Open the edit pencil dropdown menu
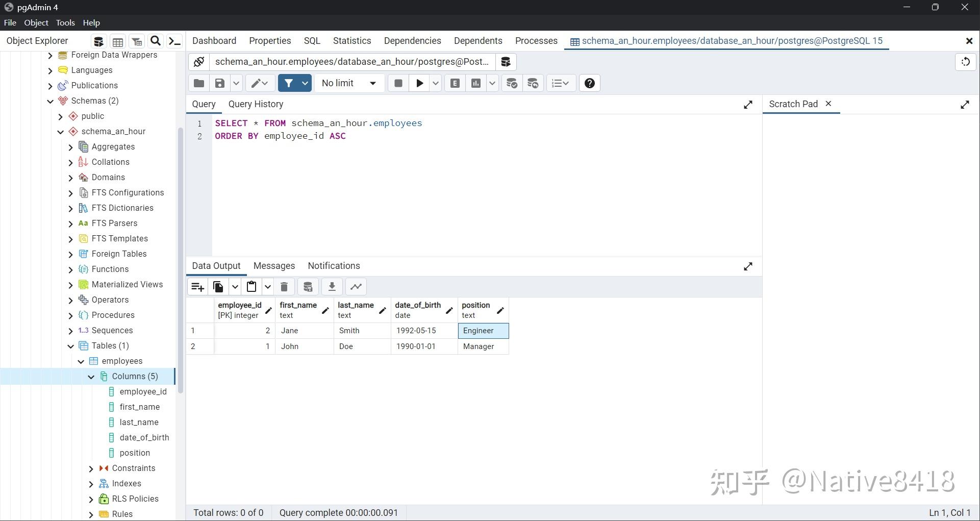 pos(260,83)
